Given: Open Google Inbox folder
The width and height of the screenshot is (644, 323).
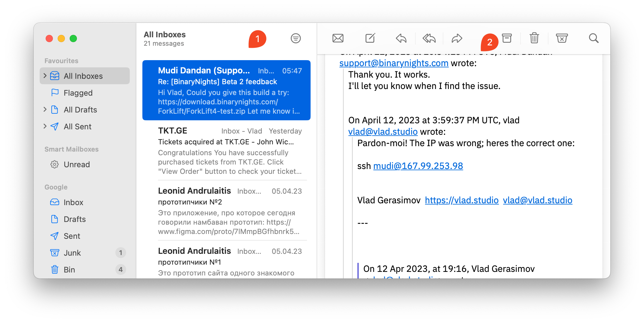Looking at the screenshot, I should click(85, 202).
